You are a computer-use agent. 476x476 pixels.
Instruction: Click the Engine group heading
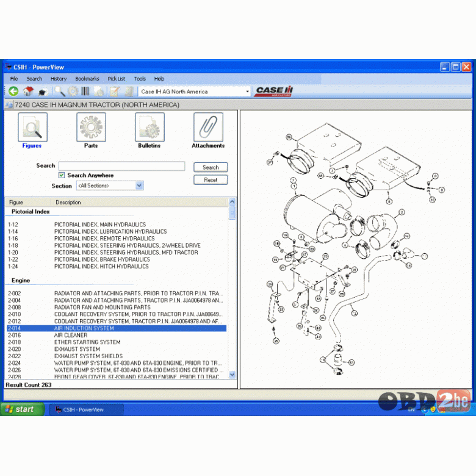pyautogui.click(x=21, y=281)
